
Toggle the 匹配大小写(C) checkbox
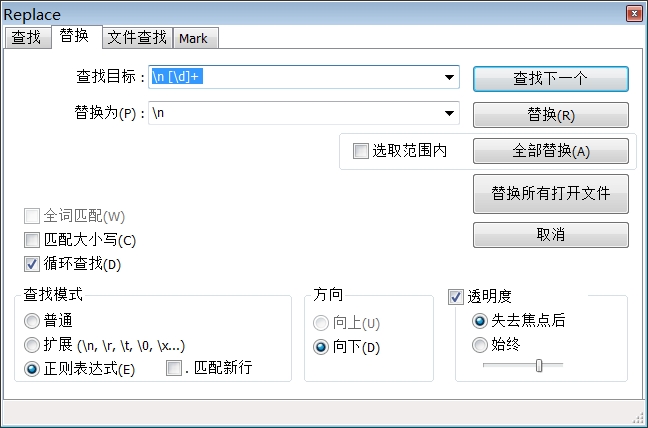pos(32,240)
